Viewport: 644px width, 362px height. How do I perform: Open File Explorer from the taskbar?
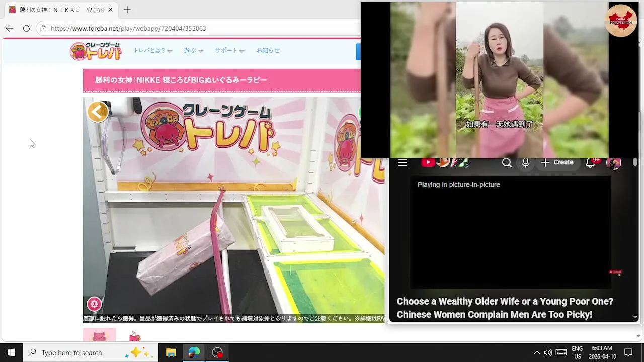[171, 352]
